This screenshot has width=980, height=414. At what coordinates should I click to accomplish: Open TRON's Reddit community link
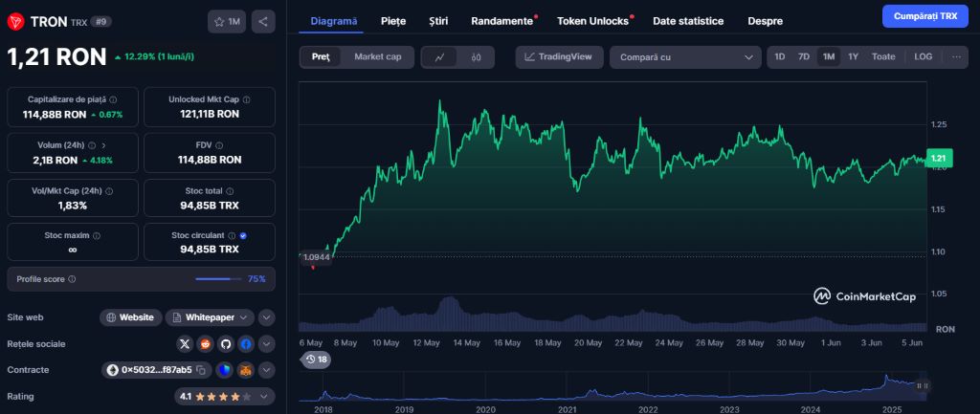pos(206,343)
